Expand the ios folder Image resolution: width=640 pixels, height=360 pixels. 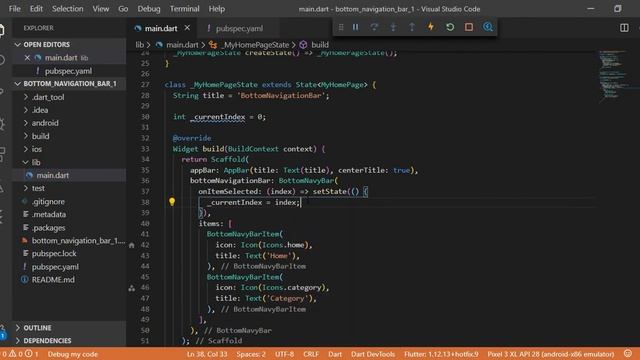69,149
